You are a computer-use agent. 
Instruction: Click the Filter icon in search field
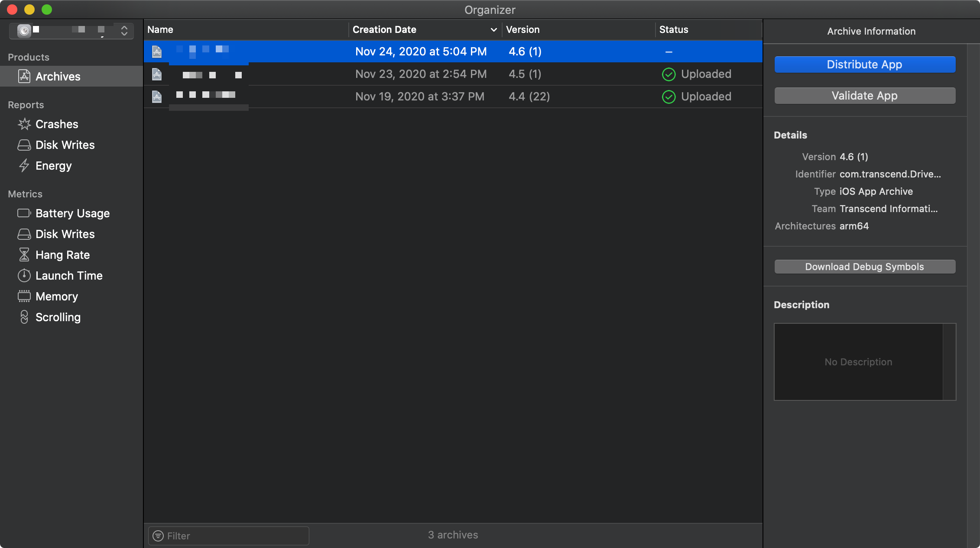click(x=159, y=536)
